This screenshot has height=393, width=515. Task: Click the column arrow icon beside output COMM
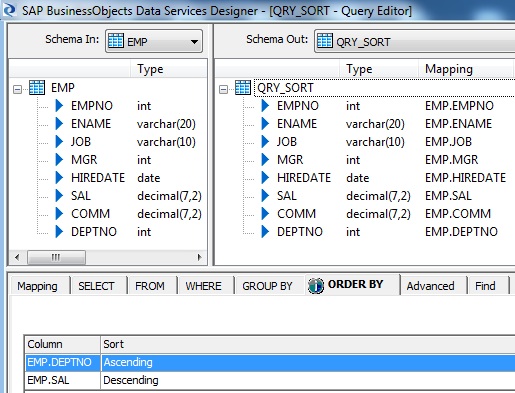[x=265, y=214]
